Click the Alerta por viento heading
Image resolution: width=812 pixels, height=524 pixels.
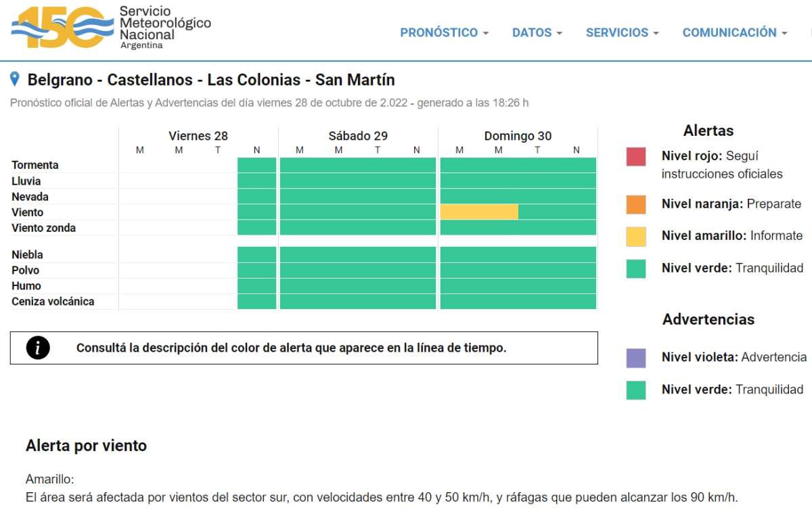(x=86, y=446)
